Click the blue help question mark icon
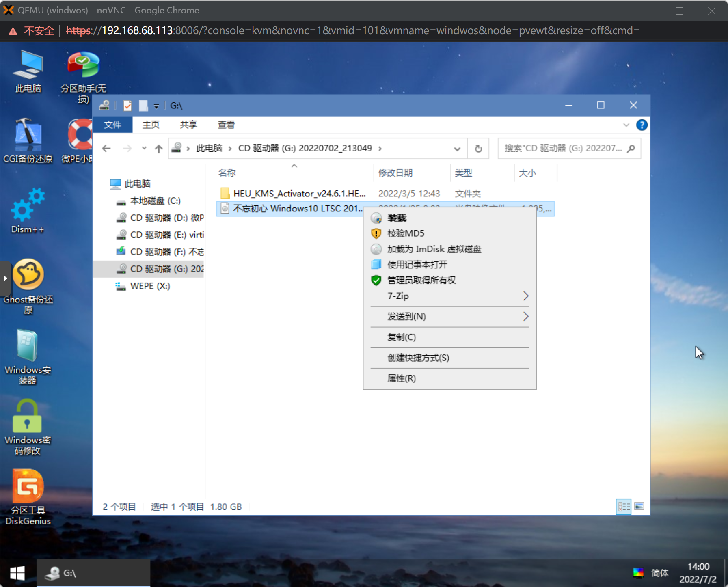Image resolution: width=728 pixels, height=587 pixels. [x=642, y=125]
